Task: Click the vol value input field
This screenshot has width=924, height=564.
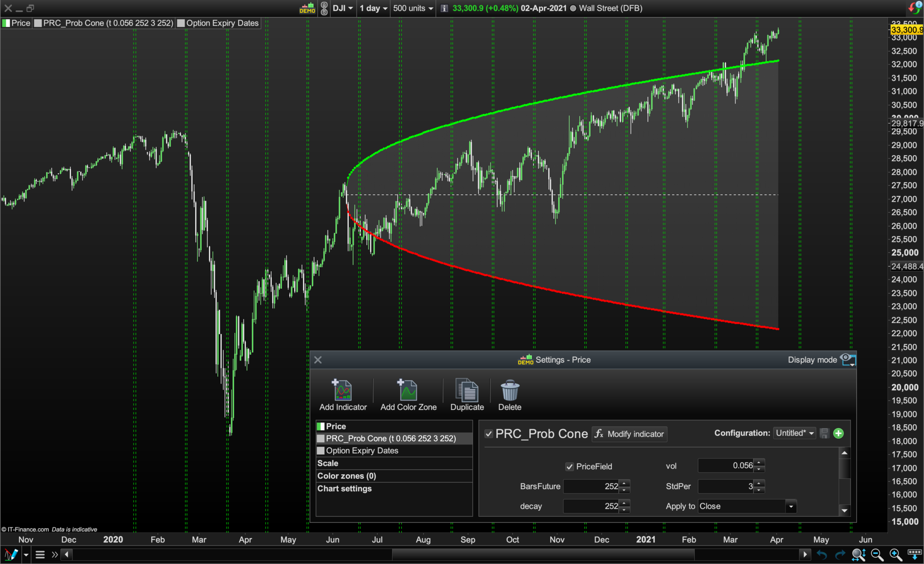Action: (726, 466)
